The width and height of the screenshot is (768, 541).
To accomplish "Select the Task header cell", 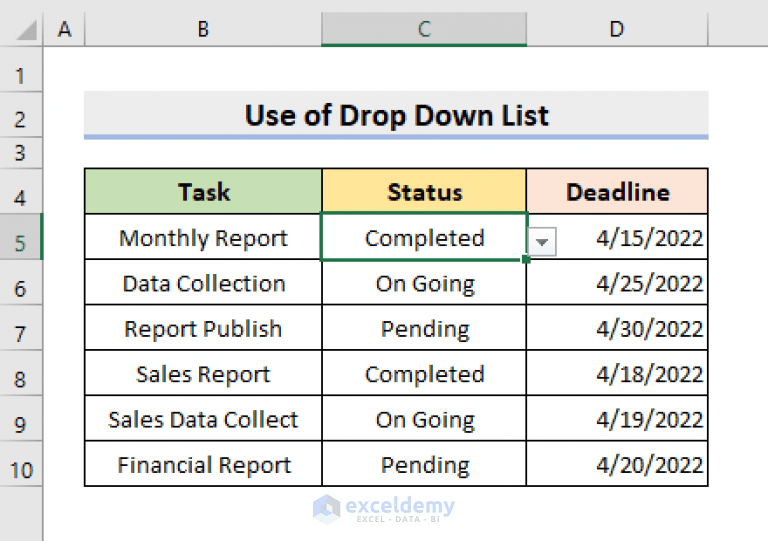I will click(203, 191).
